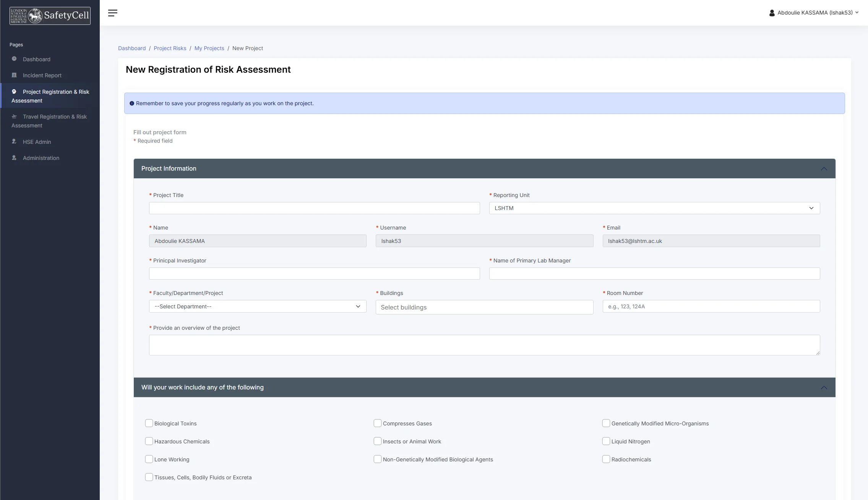Click the Incident Report sidebar icon
Screen dimensions: 868x500
pos(14,75)
